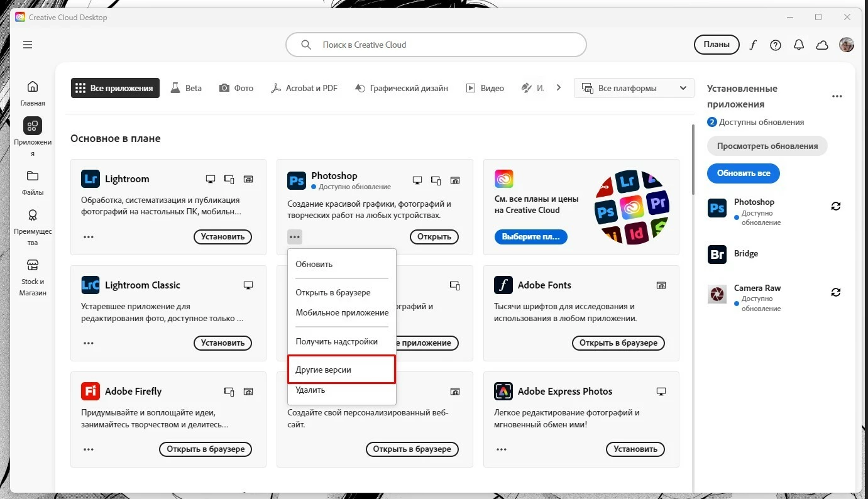Open cloud sync status icon
Image resolution: width=868 pixels, height=499 pixels.
pos(822,45)
